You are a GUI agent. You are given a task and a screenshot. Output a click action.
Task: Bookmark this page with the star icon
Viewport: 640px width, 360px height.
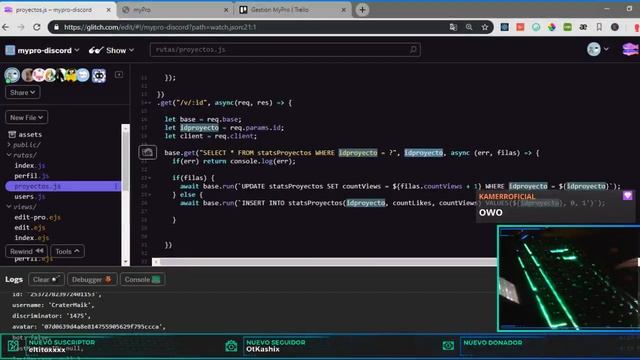pos(484,27)
